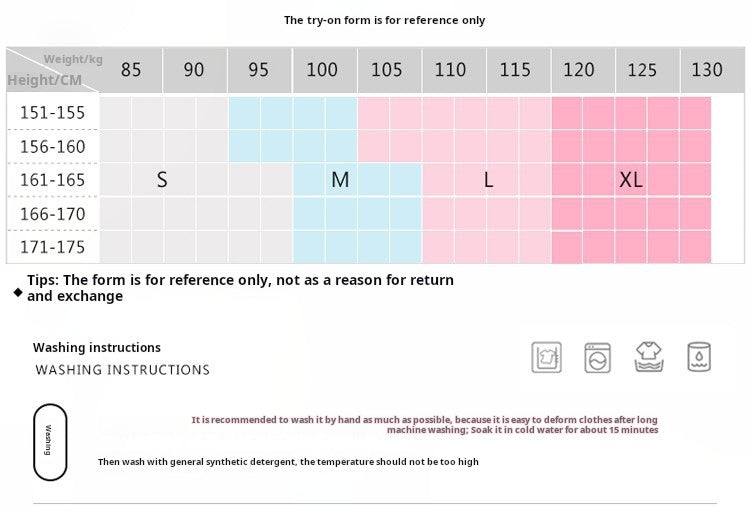Click the Height/CM header label
Screen dimensions: 750x515
tap(45, 80)
